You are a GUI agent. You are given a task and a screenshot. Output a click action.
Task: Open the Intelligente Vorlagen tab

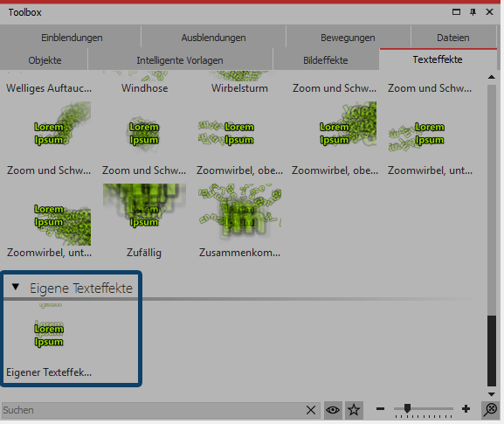[x=180, y=60]
